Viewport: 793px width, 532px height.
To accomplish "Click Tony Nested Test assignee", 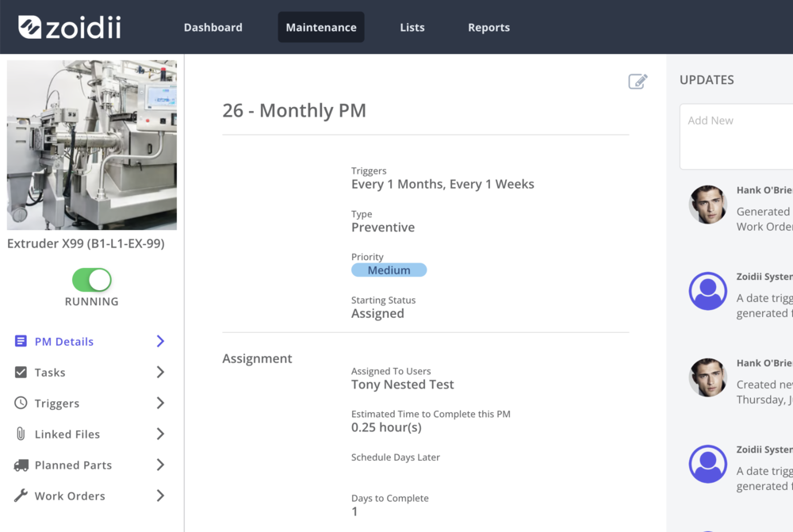I will click(x=403, y=385).
